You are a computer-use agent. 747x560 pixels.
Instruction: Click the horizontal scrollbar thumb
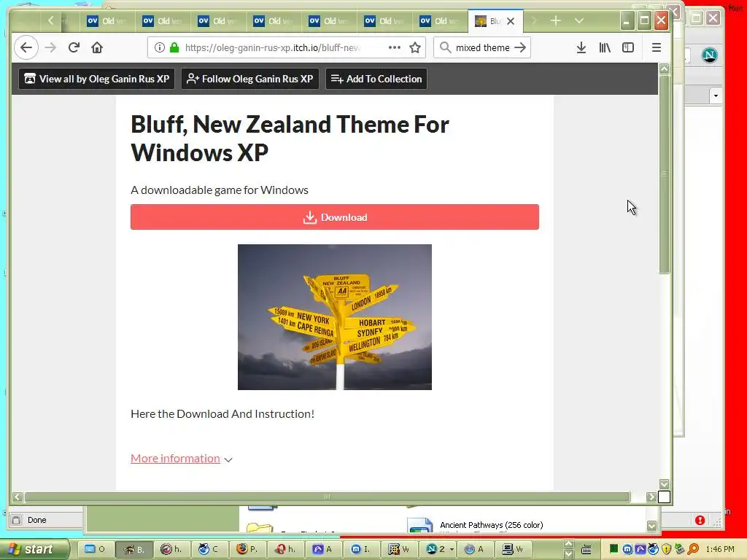(x=328, y=497)
